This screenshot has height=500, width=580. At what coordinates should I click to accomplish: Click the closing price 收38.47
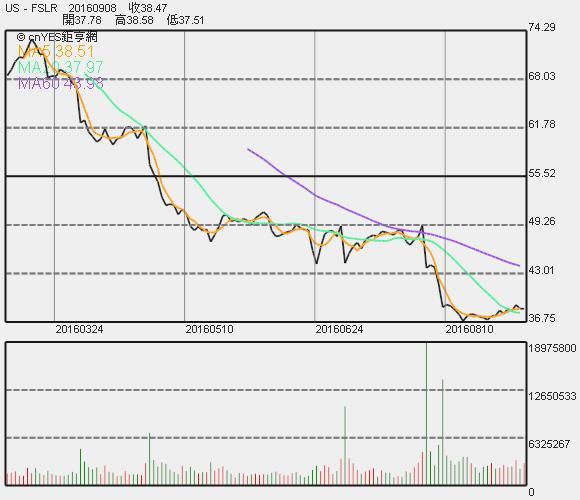[148, 8]
